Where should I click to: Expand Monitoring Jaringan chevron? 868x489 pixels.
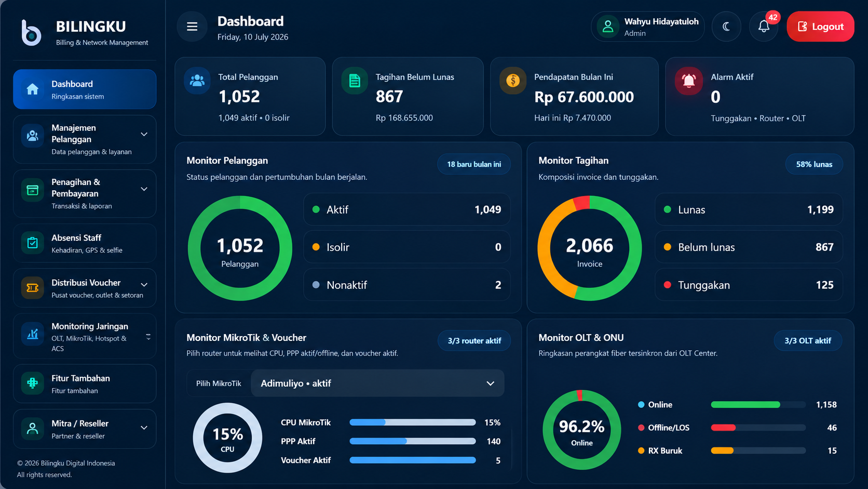pos(148,337)
